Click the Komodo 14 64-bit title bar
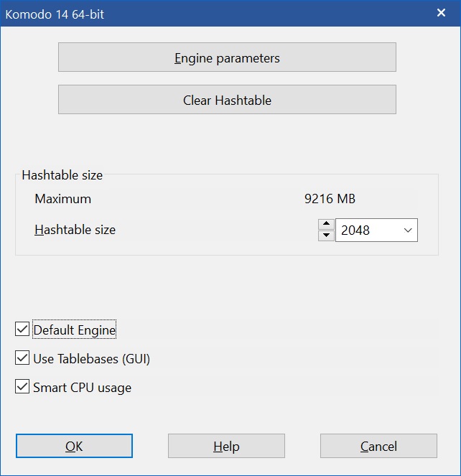The height and width of the screenshot is (476, 461). [215, 13]
